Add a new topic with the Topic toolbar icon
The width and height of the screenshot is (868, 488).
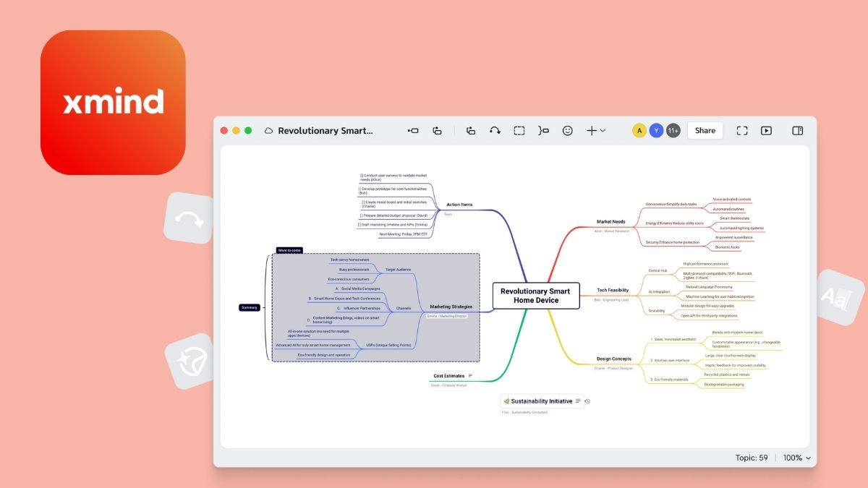click(x=413, y=131)
